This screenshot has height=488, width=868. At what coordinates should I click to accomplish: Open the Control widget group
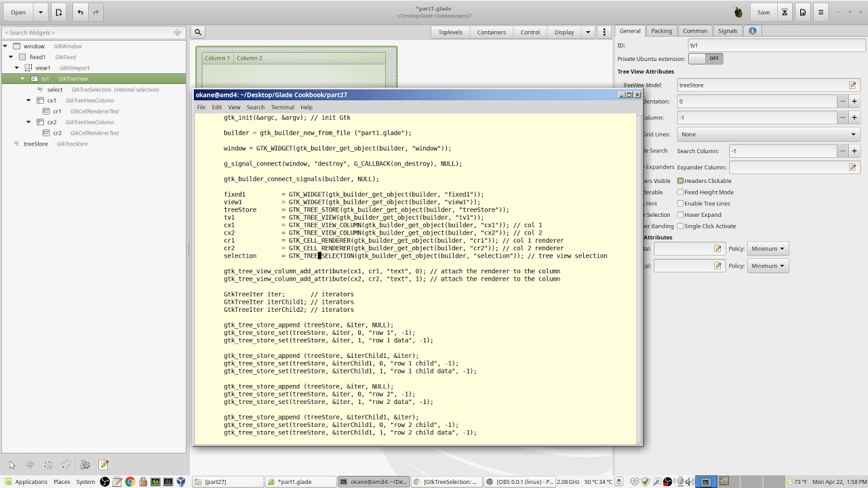coord(530,32)
